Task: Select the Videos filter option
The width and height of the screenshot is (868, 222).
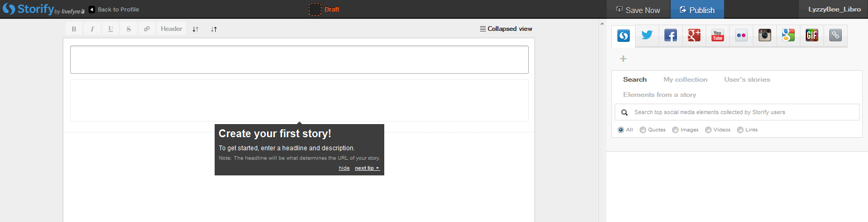Action: click(708, 130)
